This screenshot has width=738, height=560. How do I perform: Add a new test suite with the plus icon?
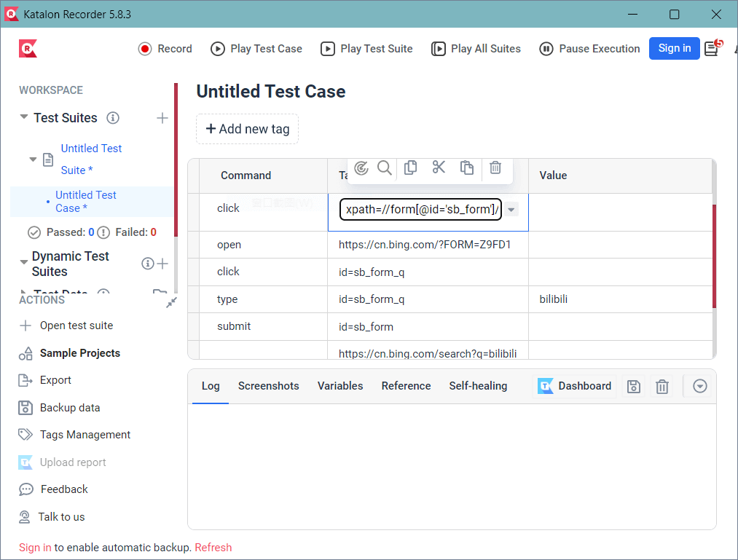point(162,118)
